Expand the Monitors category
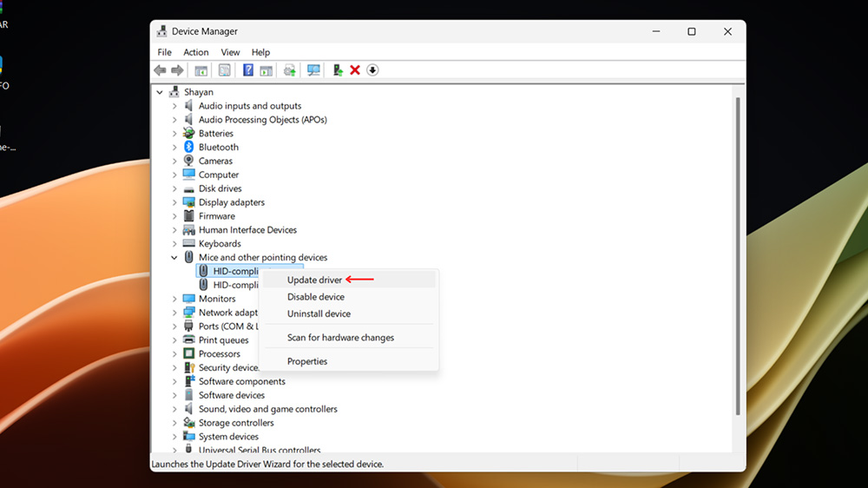The width and height of the screenshot is (868, 488). [174, 299]
